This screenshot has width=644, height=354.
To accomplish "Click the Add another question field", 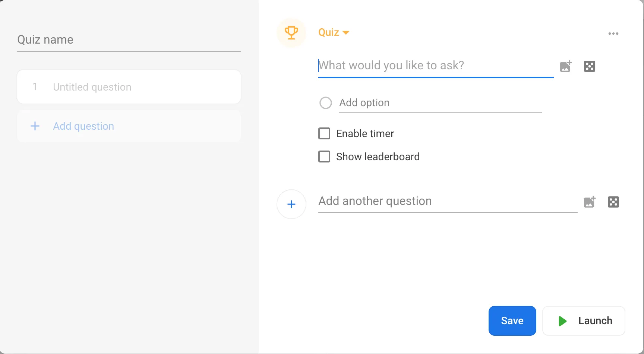I will pyautogui.click(x=447, y=201).
